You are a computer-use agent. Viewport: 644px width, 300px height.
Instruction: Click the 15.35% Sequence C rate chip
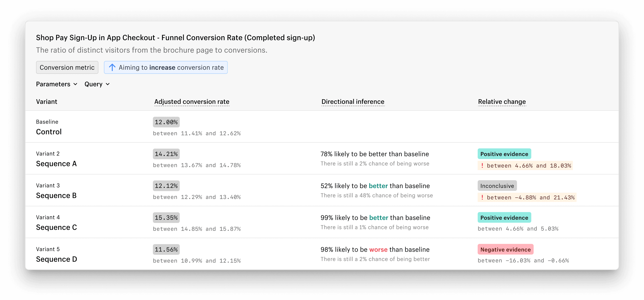click(166, 218)
